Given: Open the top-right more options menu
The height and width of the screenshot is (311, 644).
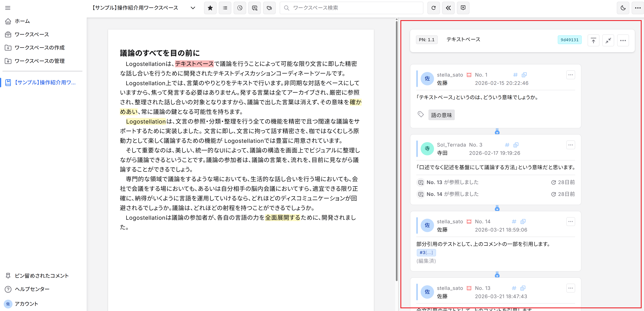Looking at the screenshot, I should pyautogui.click(x=638, y=8).
